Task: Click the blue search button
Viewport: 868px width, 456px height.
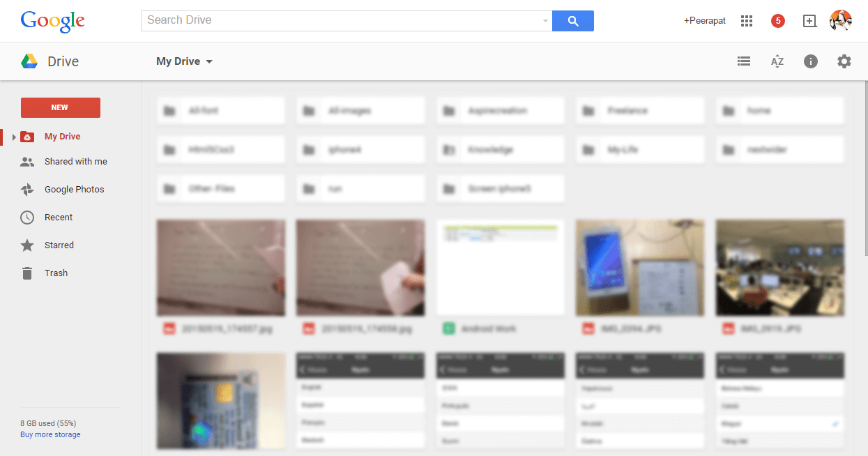Action: (x=573, y=21)
